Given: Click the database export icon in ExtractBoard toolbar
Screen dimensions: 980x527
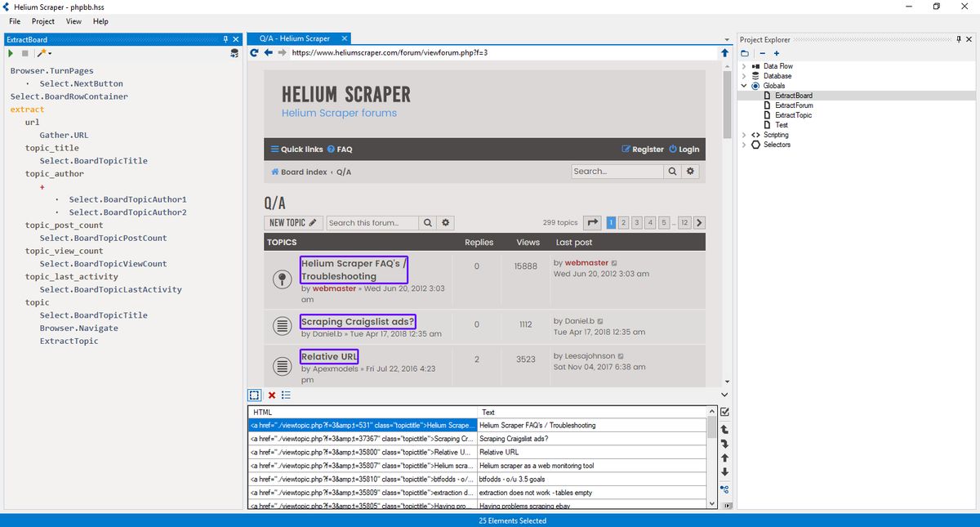Looking at the screenshot, I should click(234, 52).
